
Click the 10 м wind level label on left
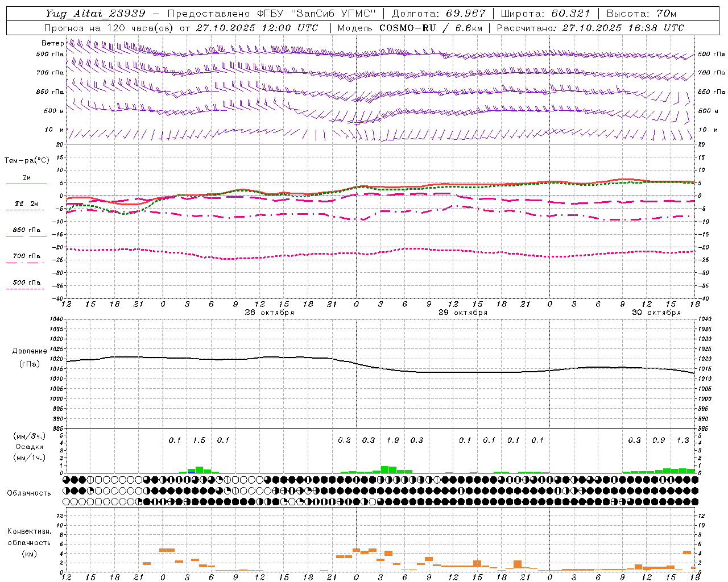click(55, 130)
